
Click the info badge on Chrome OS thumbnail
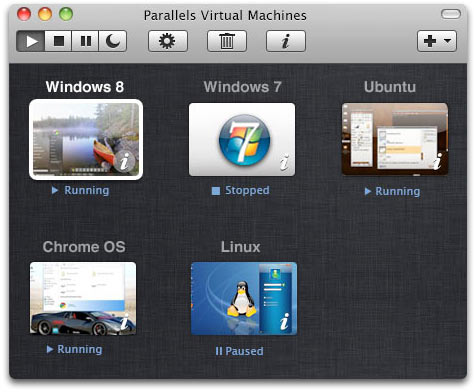click(125, 322)
